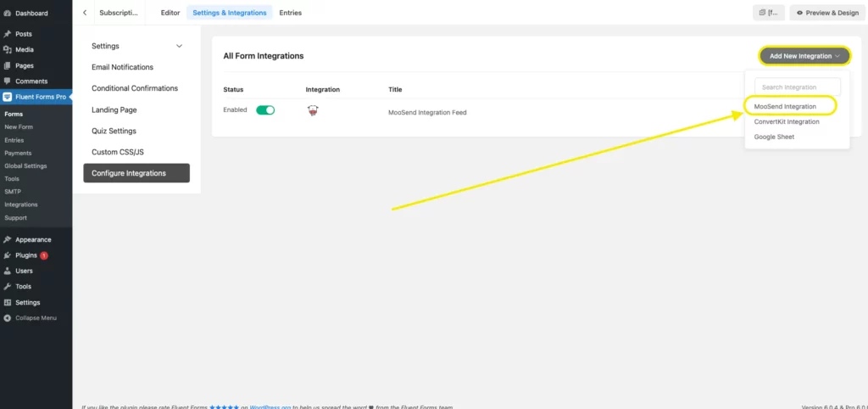
Task: Open the Add New Integration dropdown
Action: pyautogui.click(x=804, y=56)
